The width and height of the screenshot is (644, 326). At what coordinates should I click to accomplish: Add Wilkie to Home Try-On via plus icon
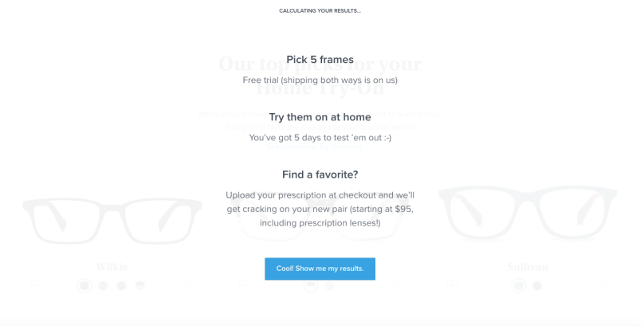[x=36, y=285]
